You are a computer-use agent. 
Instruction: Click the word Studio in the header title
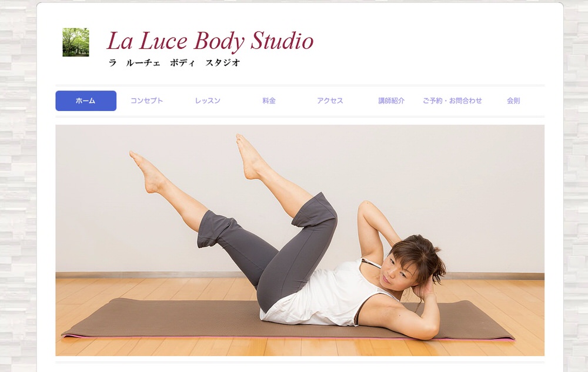[282, 41]
